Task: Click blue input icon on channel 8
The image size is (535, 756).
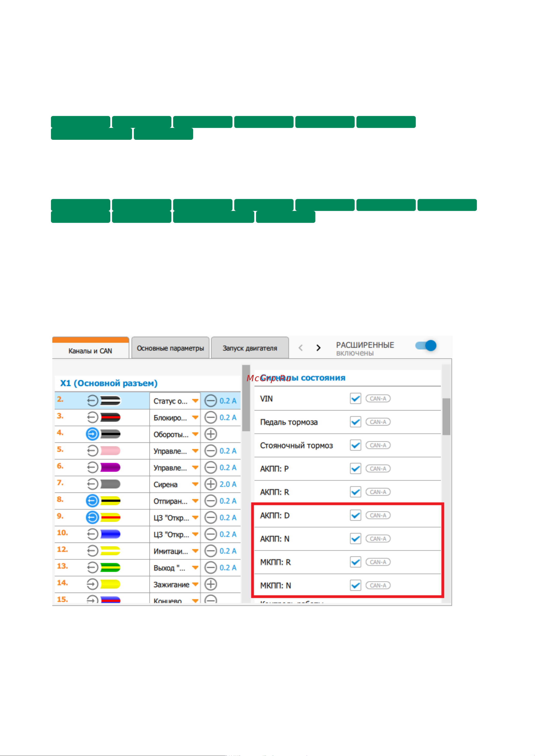Action: tap(93, 501)
